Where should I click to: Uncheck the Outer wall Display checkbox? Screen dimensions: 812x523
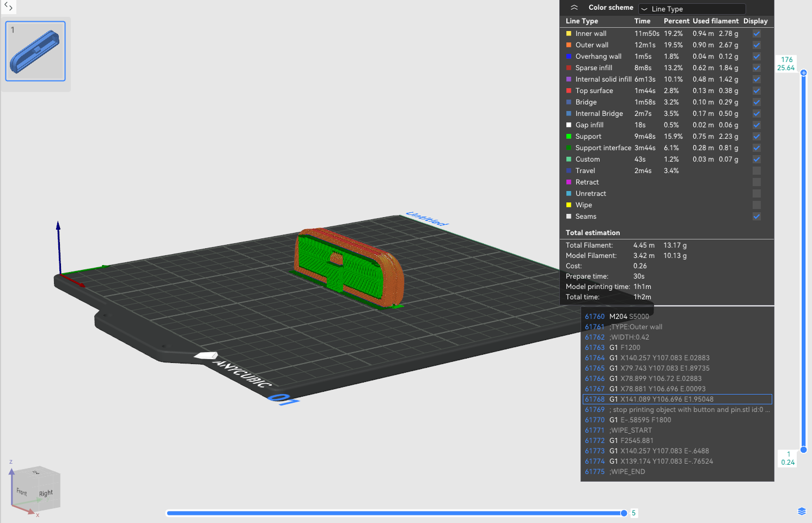point(756,45)
